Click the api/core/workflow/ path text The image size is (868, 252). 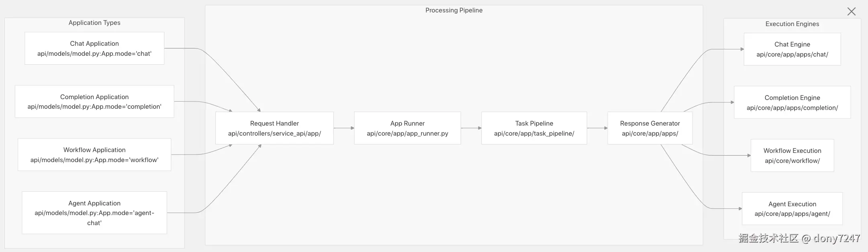tap(792, 161)
